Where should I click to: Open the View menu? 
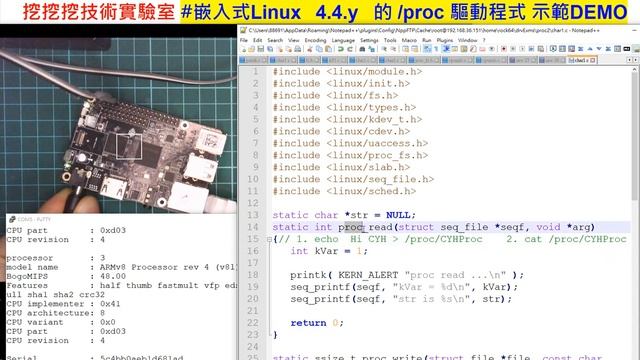click(x=294, y=40)
